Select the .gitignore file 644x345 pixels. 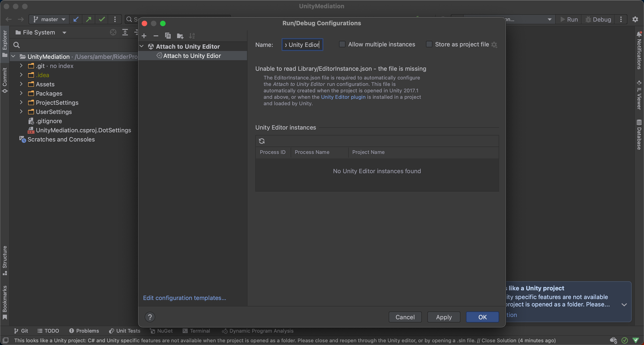49,121
